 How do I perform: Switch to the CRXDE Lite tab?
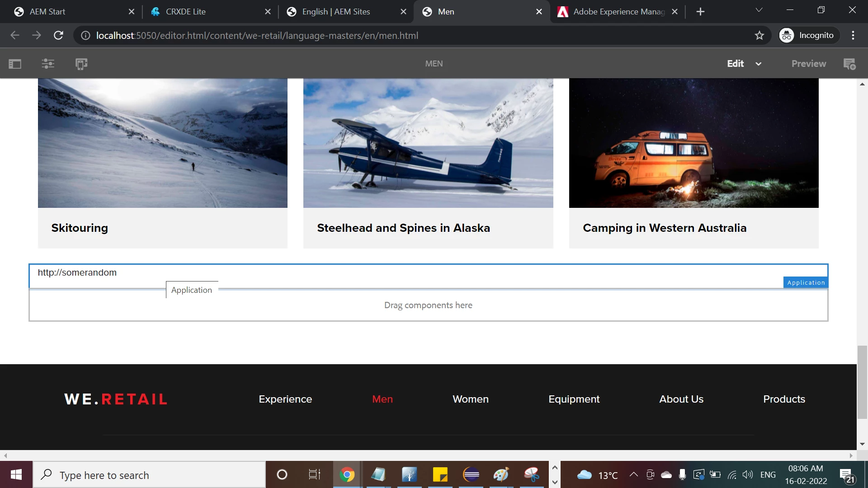click(185, 12)
